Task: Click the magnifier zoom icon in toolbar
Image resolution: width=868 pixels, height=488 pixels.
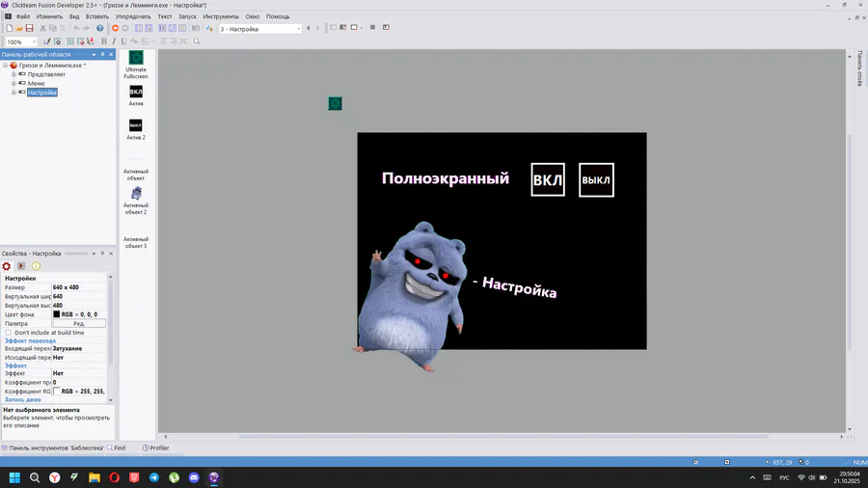Action: click(197, 41)
